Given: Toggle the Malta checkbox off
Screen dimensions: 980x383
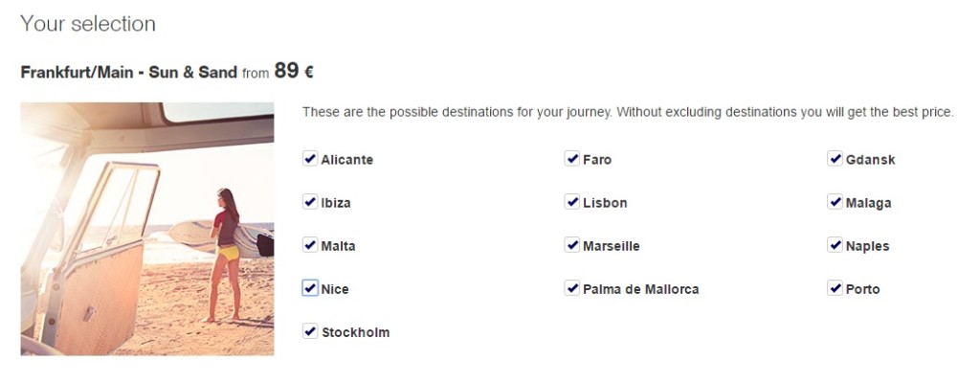Looking at the screenshot, I should [309, 245].
